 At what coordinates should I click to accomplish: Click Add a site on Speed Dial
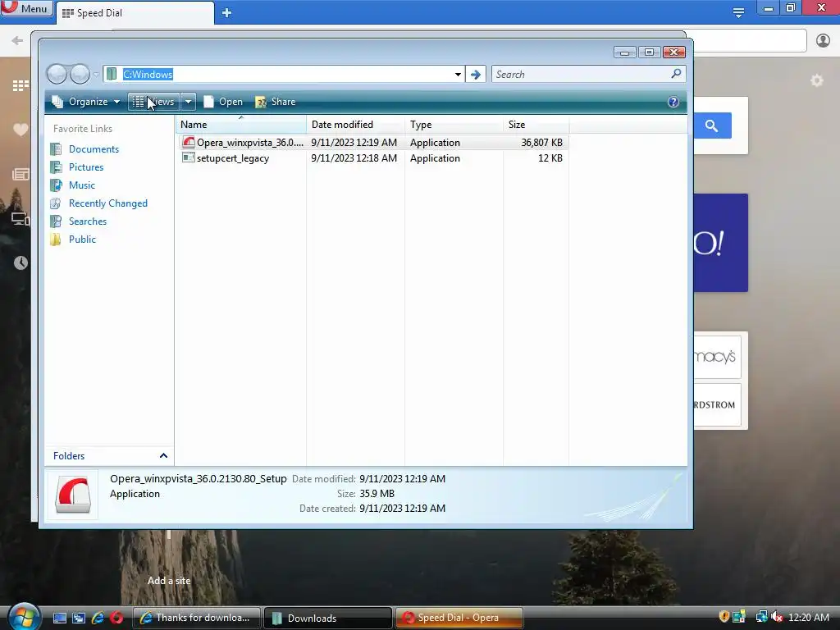coord(169,580)
